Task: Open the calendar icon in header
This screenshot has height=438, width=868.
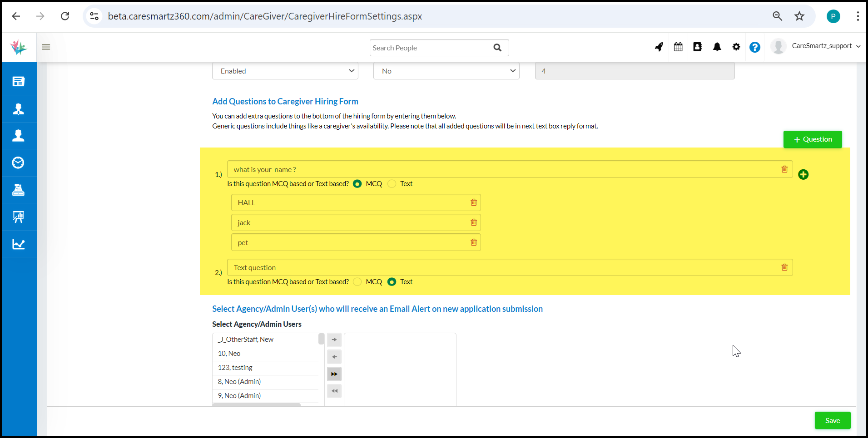Action: coord(678,47)
